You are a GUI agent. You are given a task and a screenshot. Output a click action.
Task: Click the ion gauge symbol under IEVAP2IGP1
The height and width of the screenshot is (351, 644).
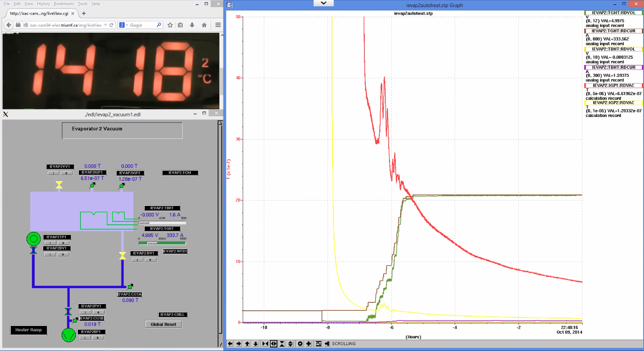[x=92, y=185]
